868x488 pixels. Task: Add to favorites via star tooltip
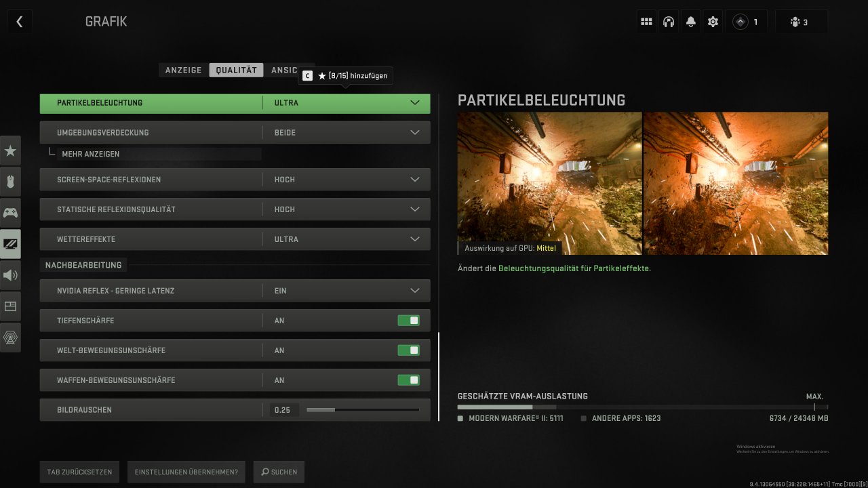[345, 76]
